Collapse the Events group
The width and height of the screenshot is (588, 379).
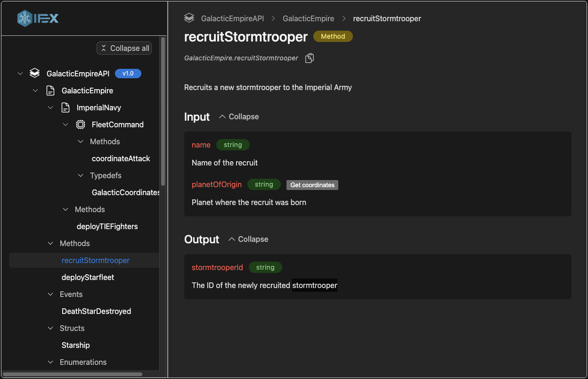(x=50, y=294)
